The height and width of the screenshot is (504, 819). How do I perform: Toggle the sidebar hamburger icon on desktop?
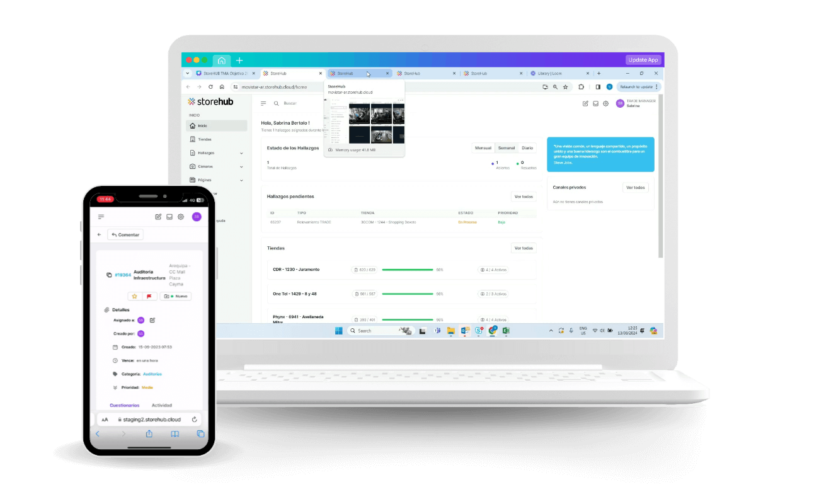click(x=263, y=103)
